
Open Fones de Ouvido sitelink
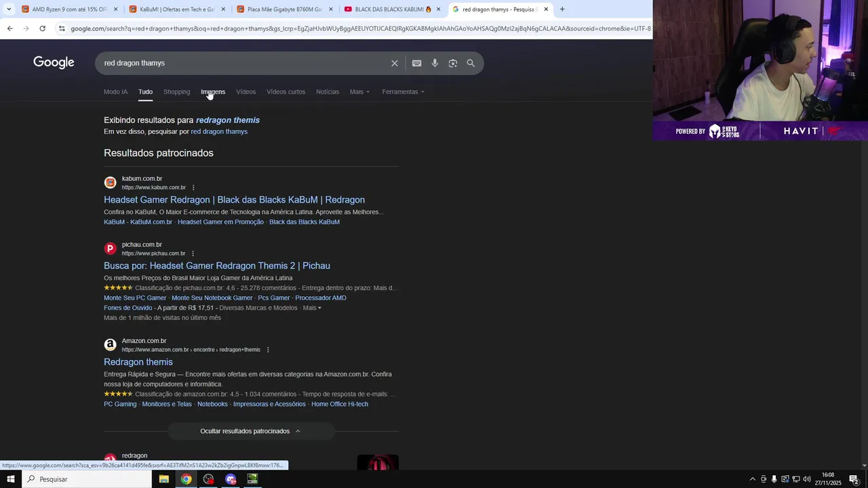pos(127,308)
